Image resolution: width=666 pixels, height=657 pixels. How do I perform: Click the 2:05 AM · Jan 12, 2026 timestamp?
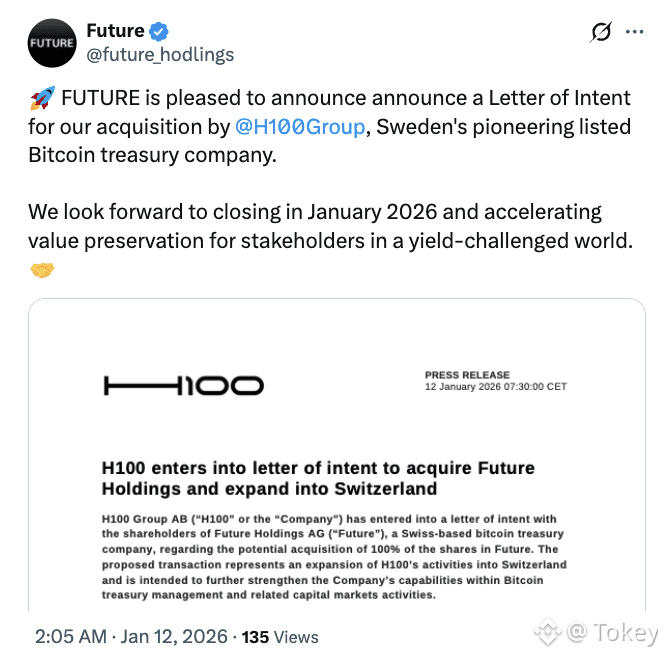(x=132, y=636)
